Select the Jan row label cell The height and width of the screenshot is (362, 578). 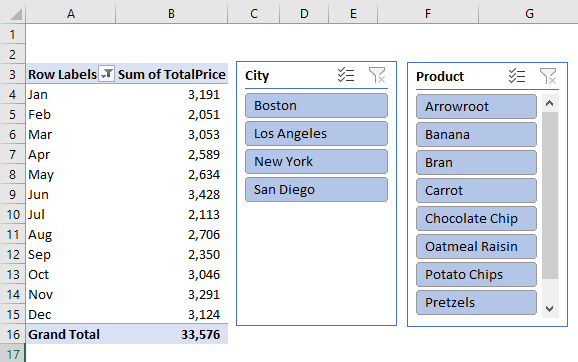click(x=71, y=94)
